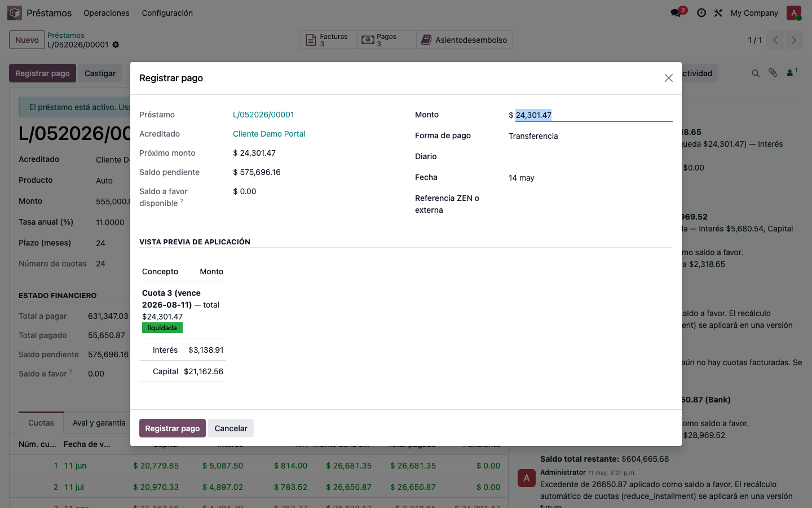Open the activities clock icon in top bar

(701, 12)
